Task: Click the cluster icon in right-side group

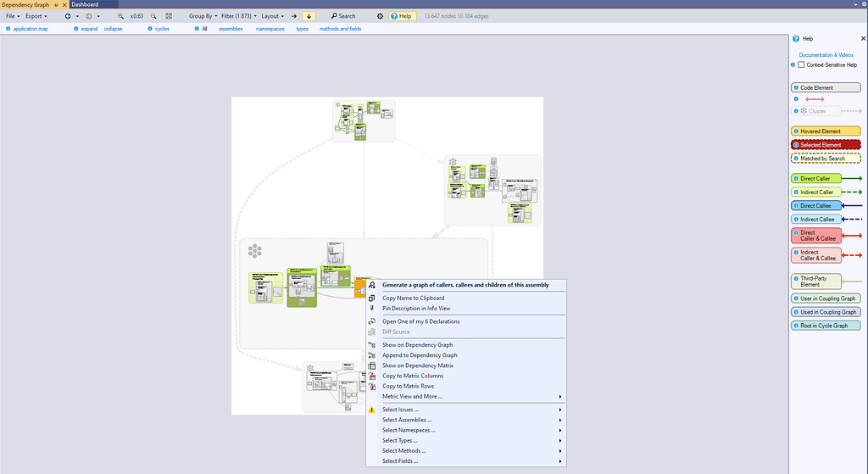Action: coord(453,162)
